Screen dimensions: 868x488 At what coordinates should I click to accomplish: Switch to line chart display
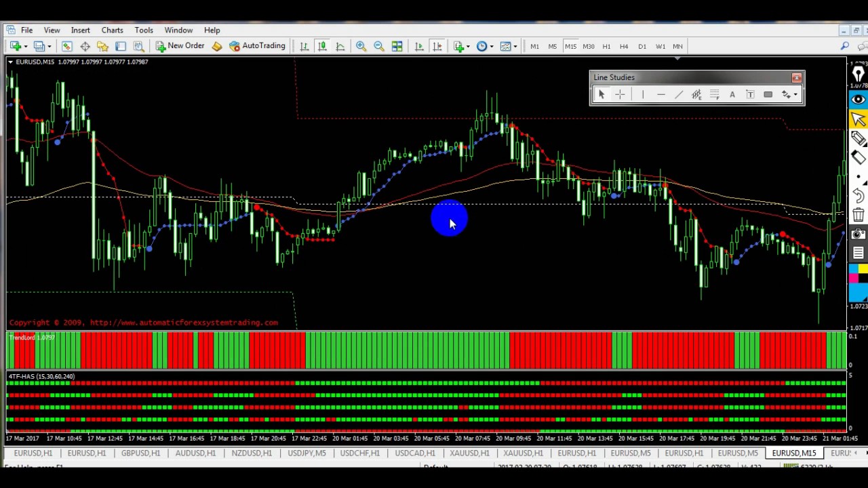click(340, 46)
